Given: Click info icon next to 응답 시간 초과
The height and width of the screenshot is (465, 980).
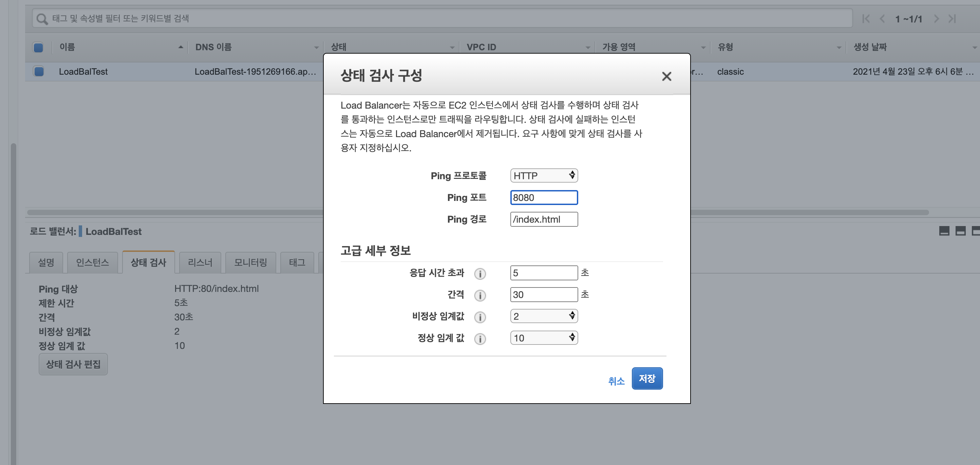Looking at the screenshot, I should [x=480, y=273].
